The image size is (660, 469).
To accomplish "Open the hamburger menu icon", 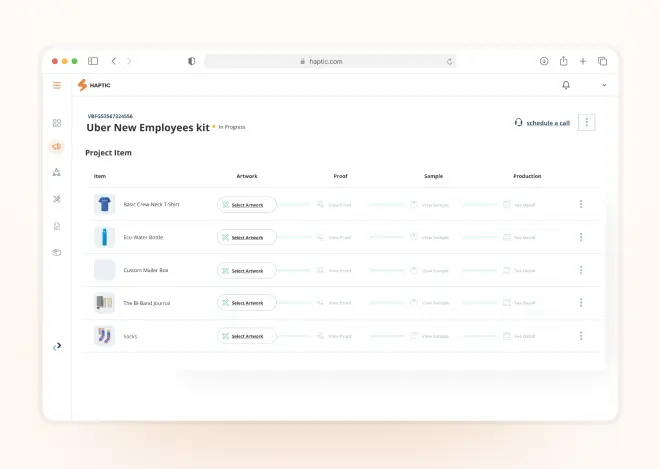I will [57, 85].
